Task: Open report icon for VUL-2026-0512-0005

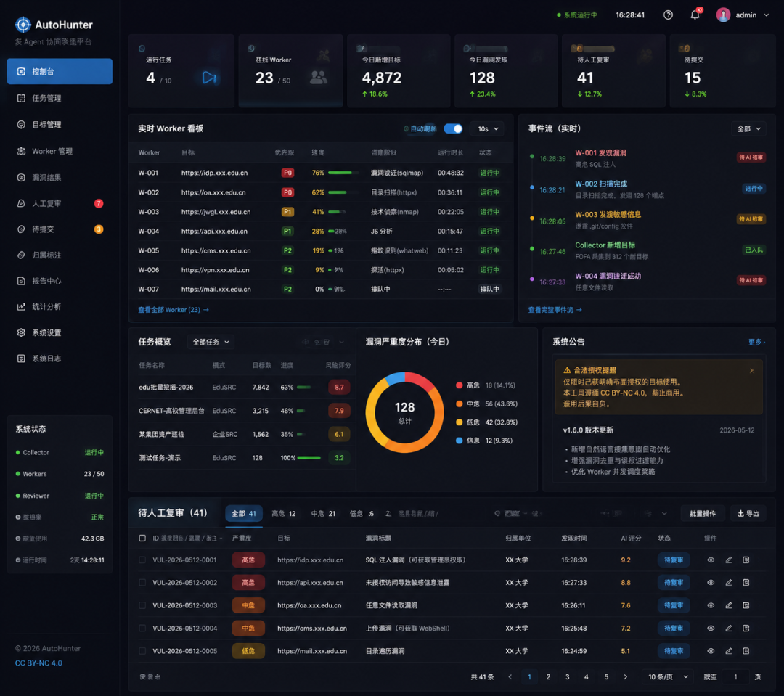Action: 746,651
